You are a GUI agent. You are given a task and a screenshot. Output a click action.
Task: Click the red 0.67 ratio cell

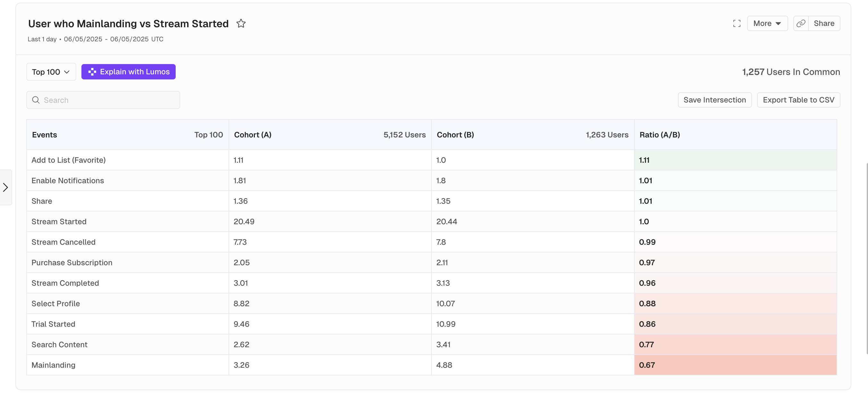tap(735, 365)
